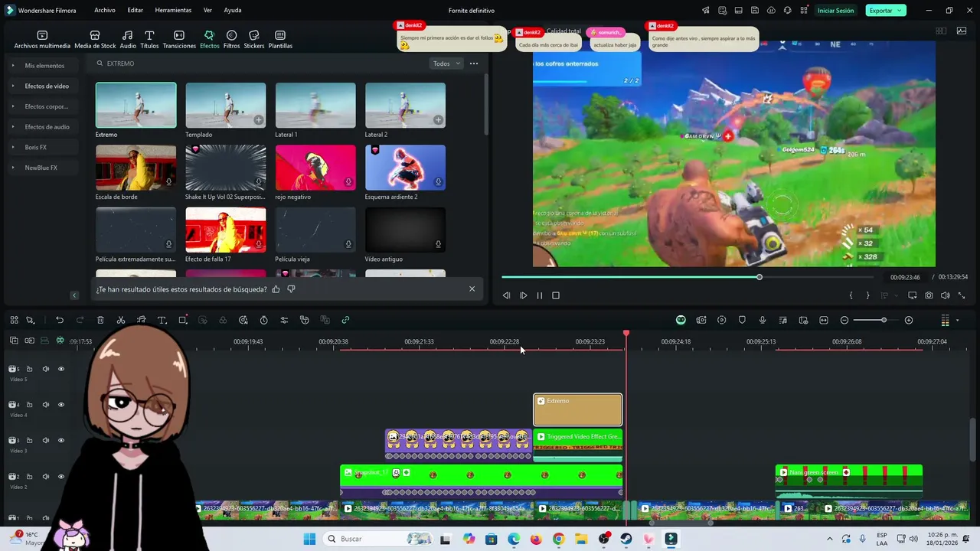
Task: Zoom out the timeline with minus
Action: 844,320
